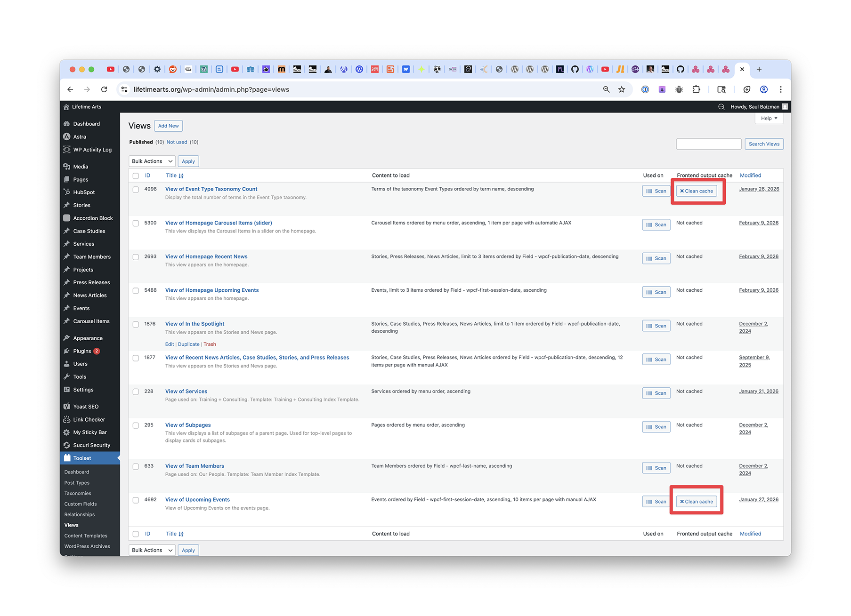Image resolution: width=851 pixels, height=616 pixels.
Task: Click the title sort icon in header
Action: pos(181,176)
